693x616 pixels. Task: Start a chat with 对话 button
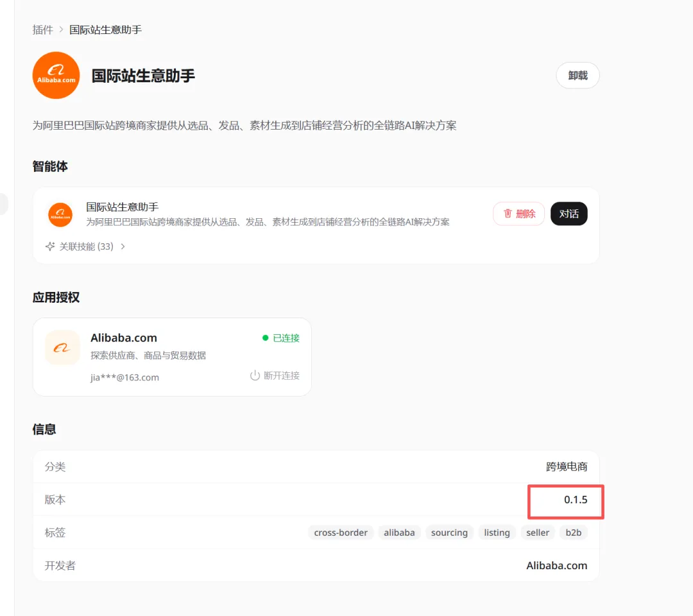(x=569, y=214)
